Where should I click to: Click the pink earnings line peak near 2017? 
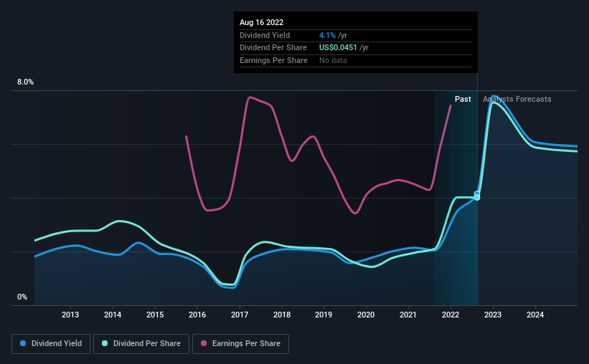pyautogui.click(x=250, y=97)
